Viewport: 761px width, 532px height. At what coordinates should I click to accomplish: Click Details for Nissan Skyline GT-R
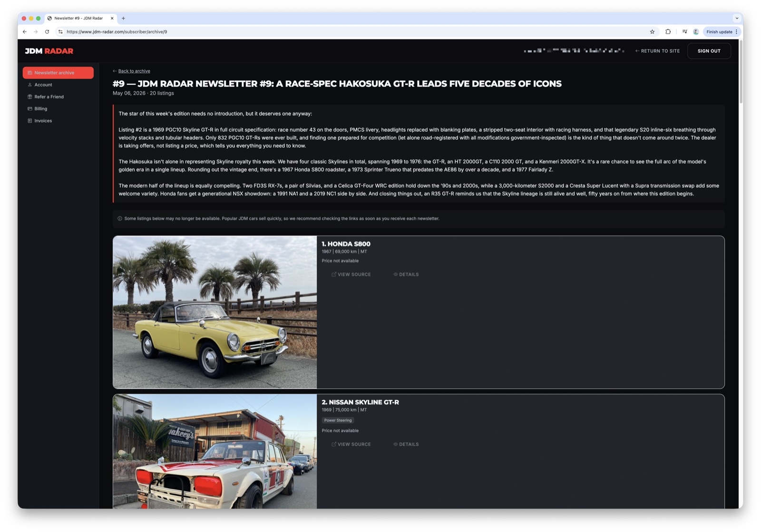point(406,444)
